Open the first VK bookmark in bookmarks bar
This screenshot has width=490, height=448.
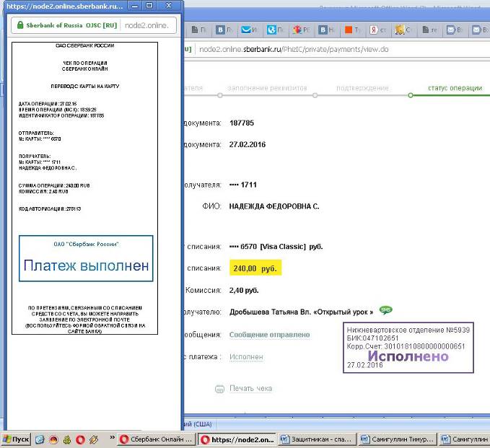(220, 30)
